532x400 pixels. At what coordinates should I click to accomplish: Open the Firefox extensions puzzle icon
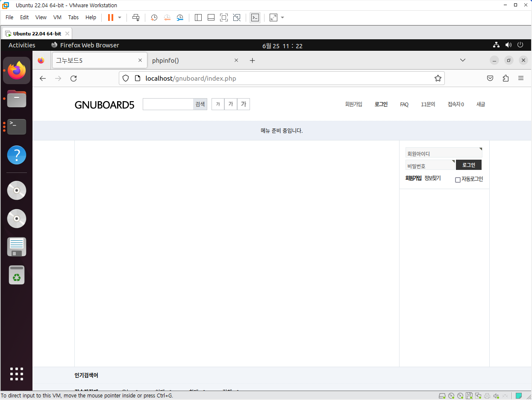pyautogui.click(x=506, y=79)
